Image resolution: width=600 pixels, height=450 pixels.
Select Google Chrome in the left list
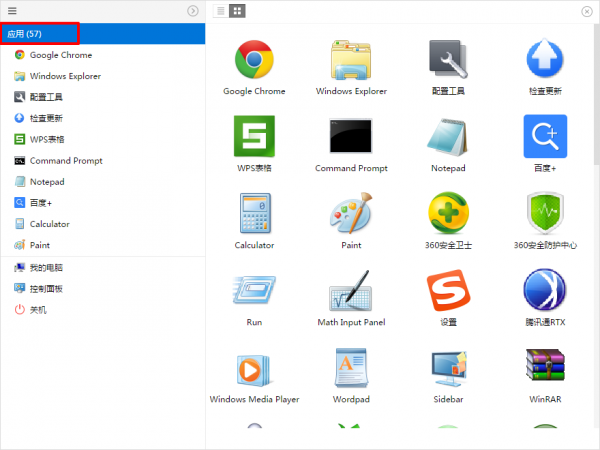click(x=103, y=55)
